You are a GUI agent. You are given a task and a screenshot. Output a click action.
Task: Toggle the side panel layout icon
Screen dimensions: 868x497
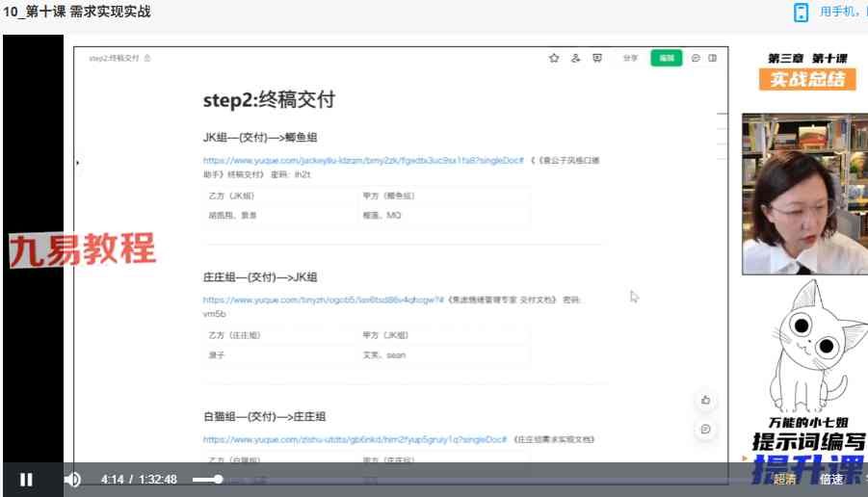coord(713,58)
